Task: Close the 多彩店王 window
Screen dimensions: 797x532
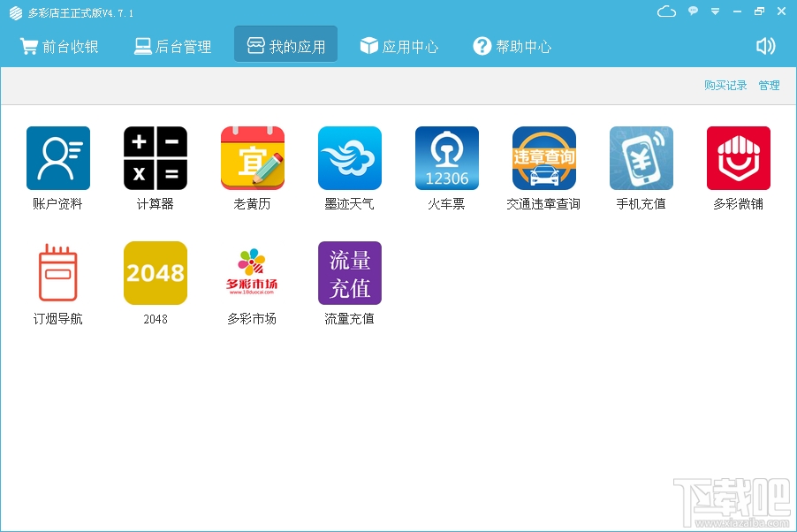Action: click(x=782, y=11)
